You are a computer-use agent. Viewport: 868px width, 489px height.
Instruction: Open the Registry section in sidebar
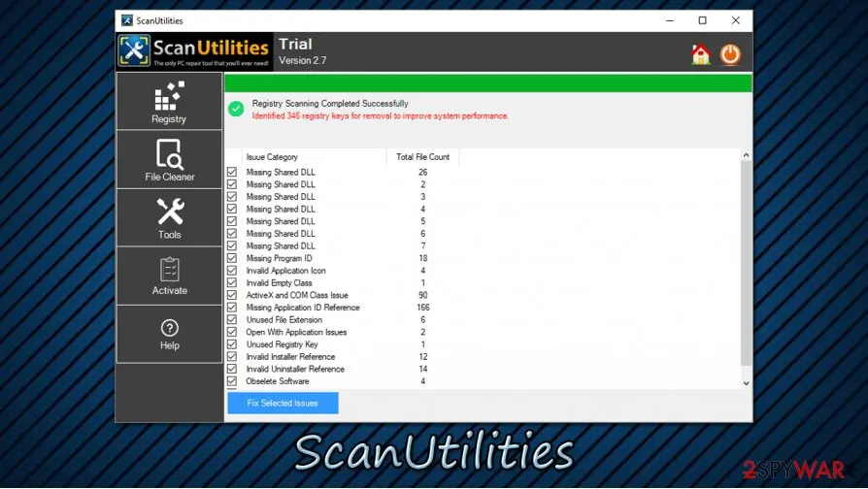169,102
